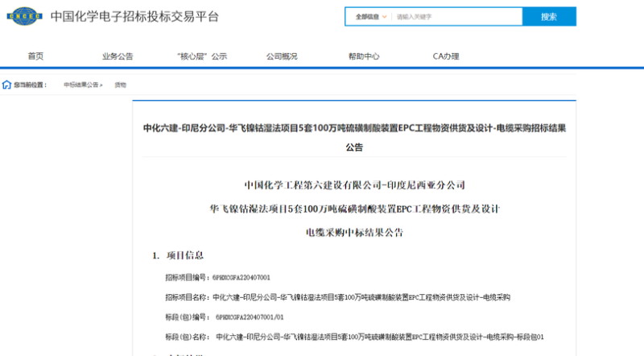The height and width of the screenshot is (356, 644).
Task: Click 标段(包)编号 value ending /01
Action: click(250, 317)
